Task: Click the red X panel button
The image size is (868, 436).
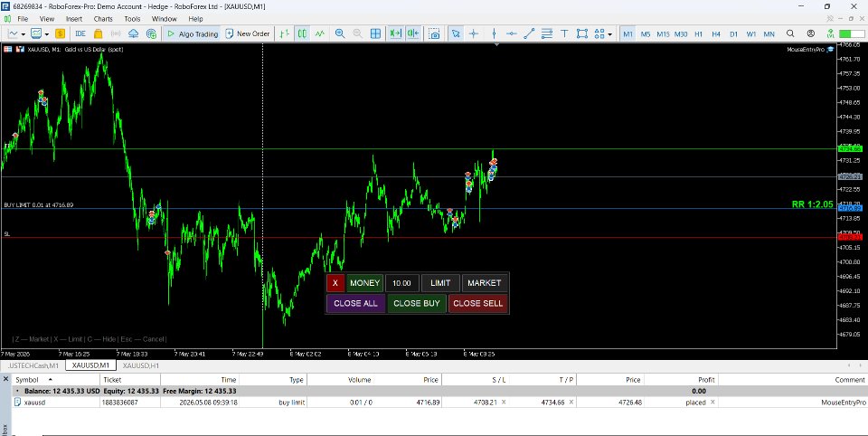Action: coord(335,283)
